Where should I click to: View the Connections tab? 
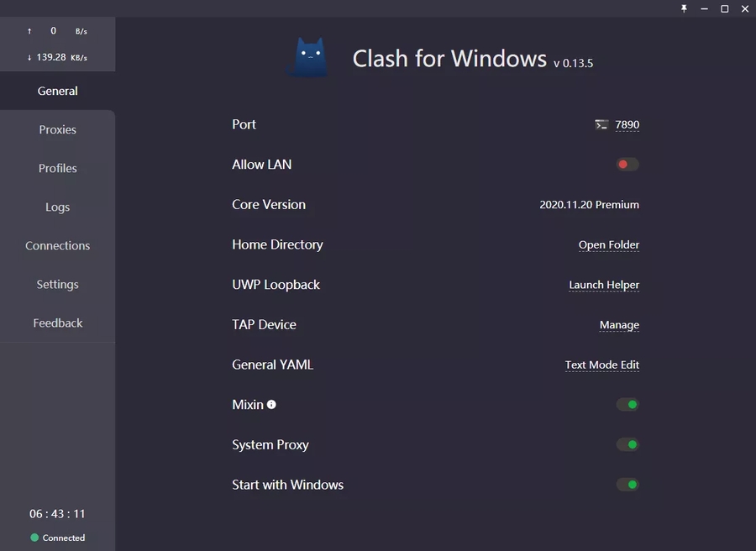[57, 245]
